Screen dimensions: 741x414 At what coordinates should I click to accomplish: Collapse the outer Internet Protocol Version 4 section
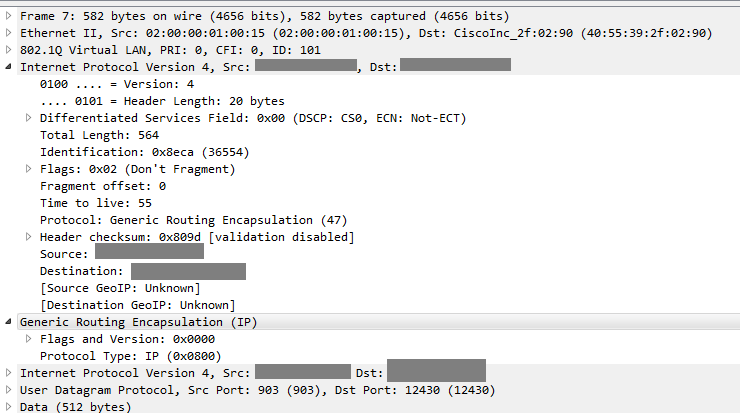pyautogui.click(x=9, y=67)
